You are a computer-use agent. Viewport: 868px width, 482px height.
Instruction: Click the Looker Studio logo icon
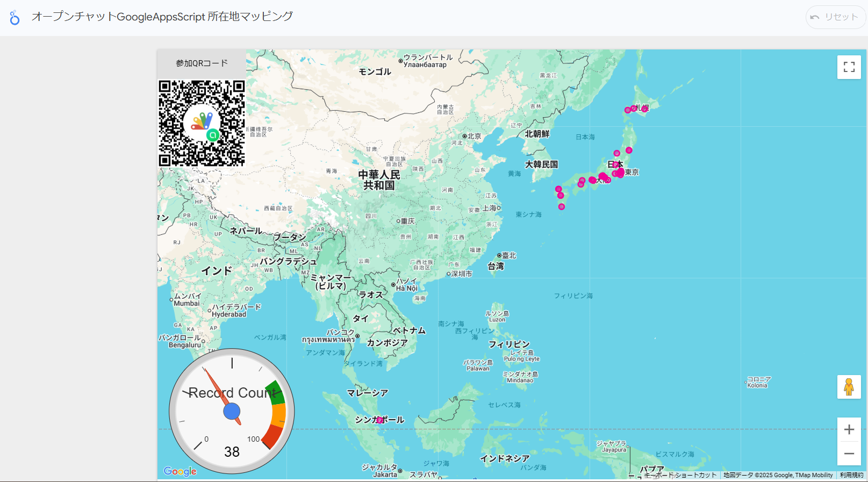pos(15,18)
